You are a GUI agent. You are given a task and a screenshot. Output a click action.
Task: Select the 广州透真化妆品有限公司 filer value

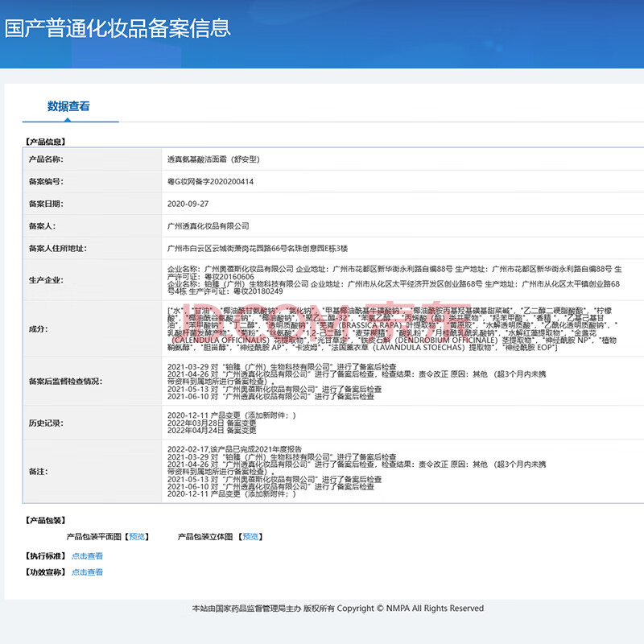(208, 226)
